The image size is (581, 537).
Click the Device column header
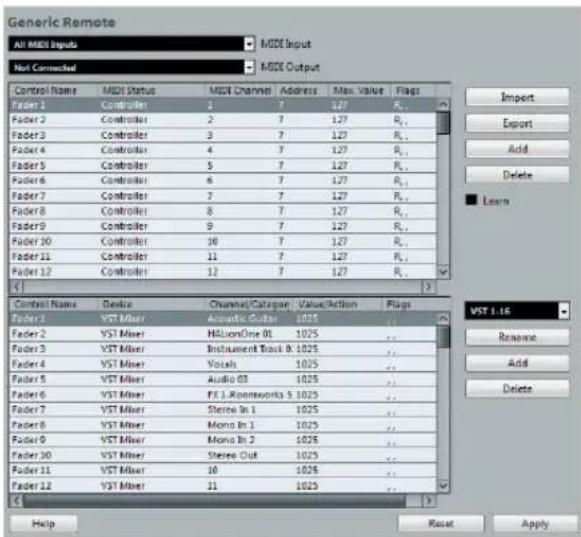coord(152,304)
